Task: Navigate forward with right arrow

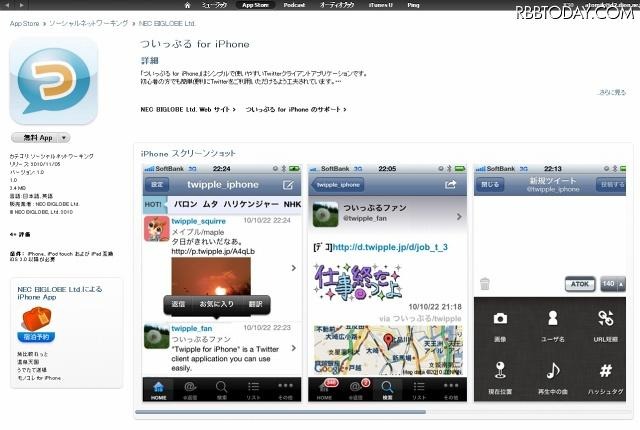Action: coord(21,5)
